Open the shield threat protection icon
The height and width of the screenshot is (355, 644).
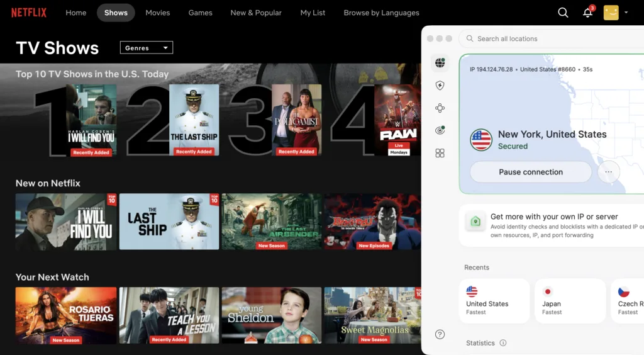point(440,86)
